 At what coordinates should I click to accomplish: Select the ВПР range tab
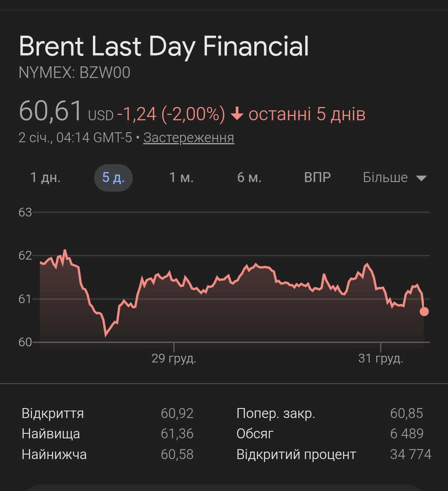[317, 178]
